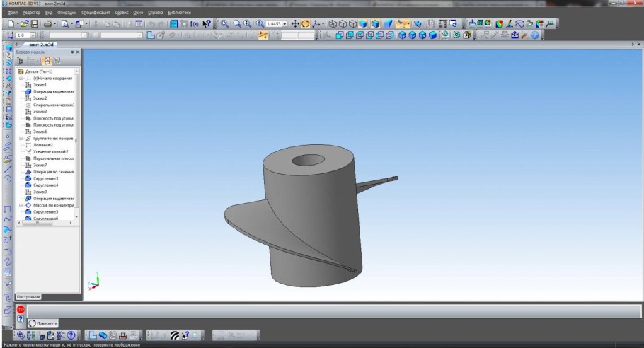This screenshot has width=644, height=348.
Task: Click the variables f(x) icon
Action: (x=195, y=24)
